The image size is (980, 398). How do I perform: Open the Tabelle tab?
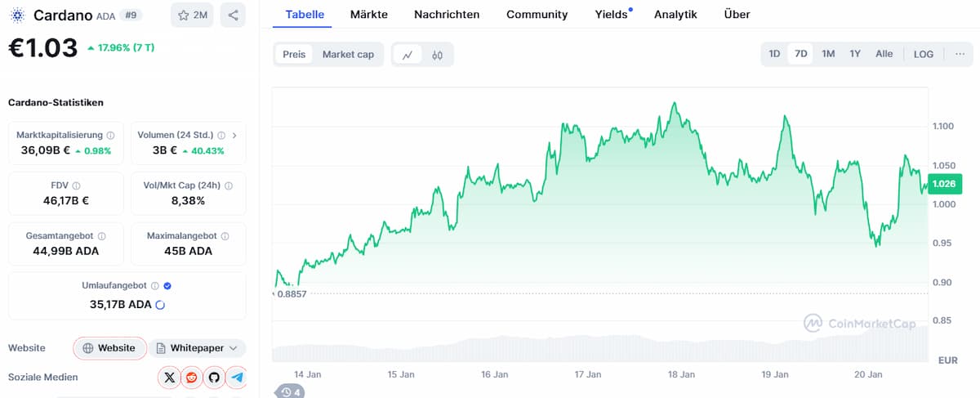click(x=305, y=14)
